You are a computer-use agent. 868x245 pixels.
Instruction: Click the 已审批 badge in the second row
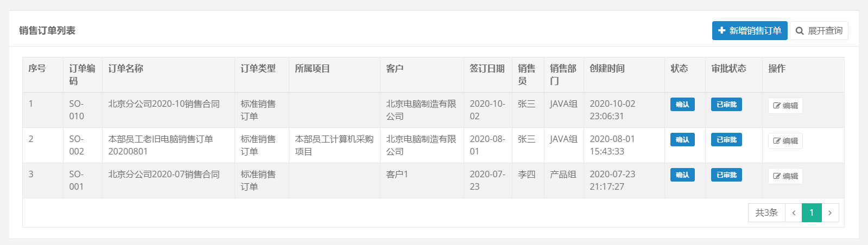[x=726, y=140]
